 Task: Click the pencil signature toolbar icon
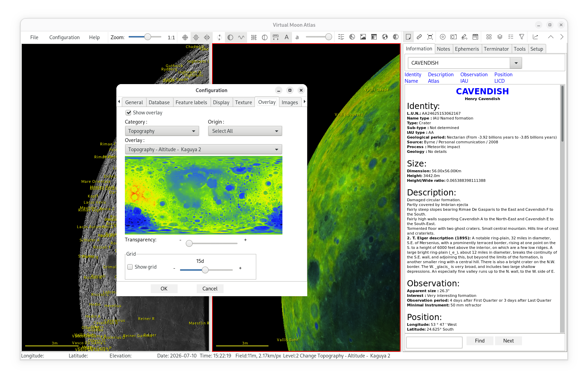coord(464,37)
